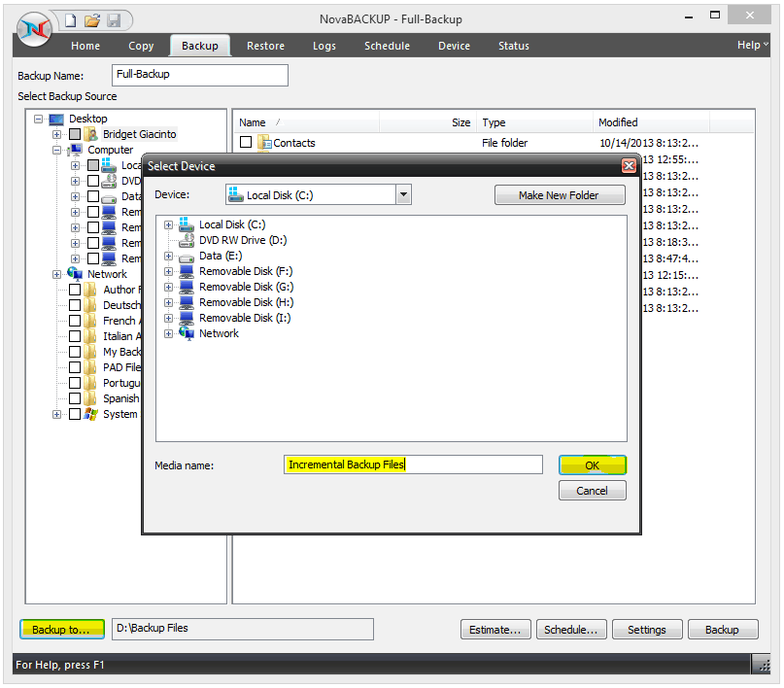Select Data (E:) drive in device list
This screenshot has height=688, width=784.
pyautogui.click(x=221, y=256)
